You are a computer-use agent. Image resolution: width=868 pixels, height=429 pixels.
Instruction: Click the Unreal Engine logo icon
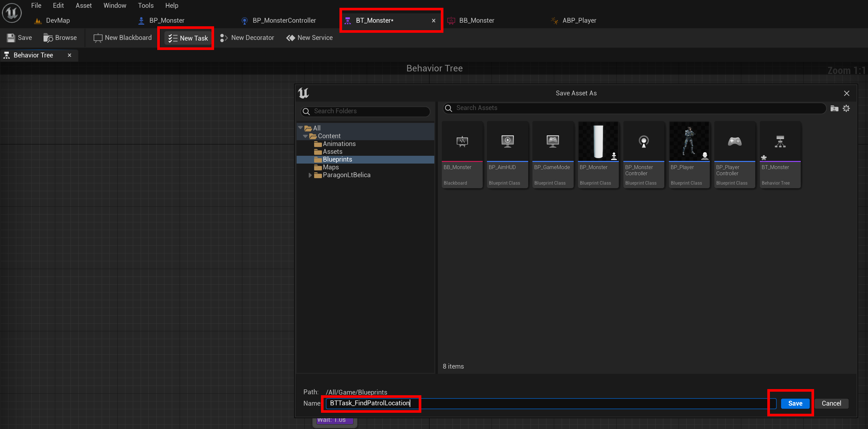pyautogui.click(x=12, y=13)
